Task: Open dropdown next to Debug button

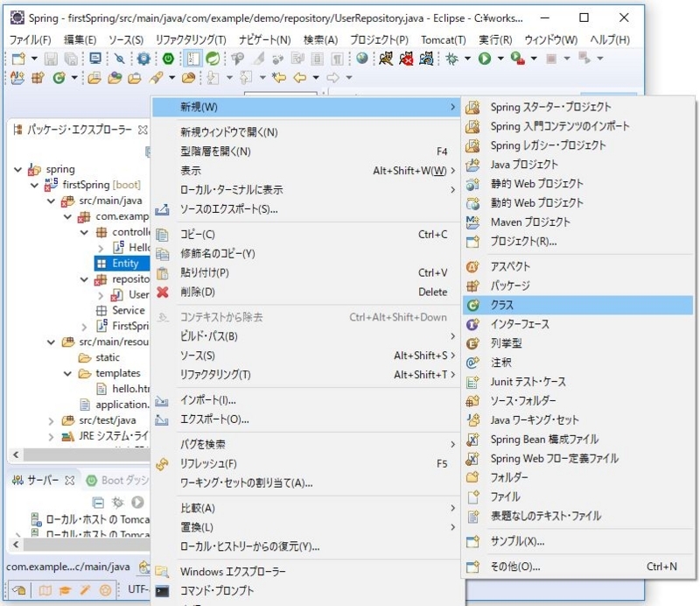Action: [x=467, y=59]
